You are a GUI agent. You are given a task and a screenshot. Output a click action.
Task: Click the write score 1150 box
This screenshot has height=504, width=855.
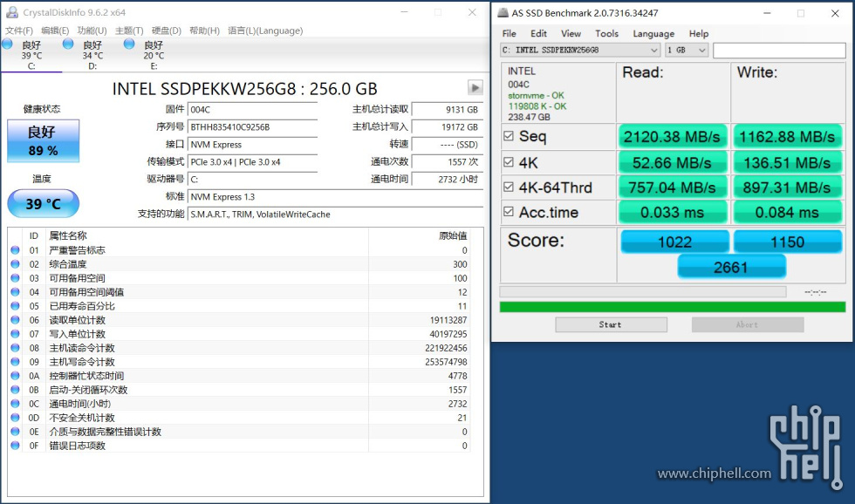[x=787, y=242]
